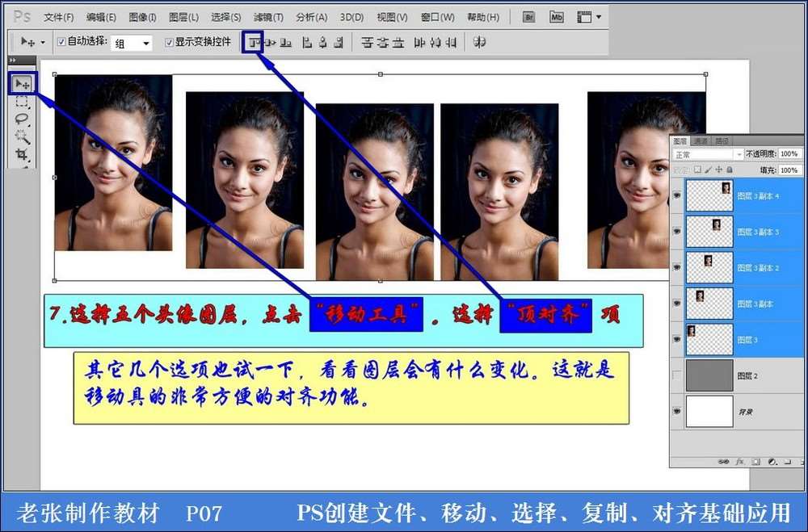Select the Move tool in the toolbox
This screenshot has height=532, width=808.
point(22,83)
